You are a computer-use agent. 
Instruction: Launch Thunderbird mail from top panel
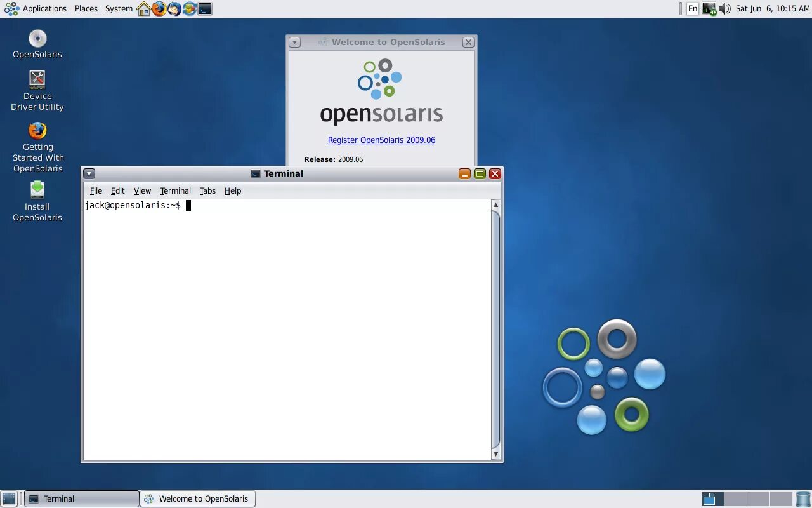(174, 9)
